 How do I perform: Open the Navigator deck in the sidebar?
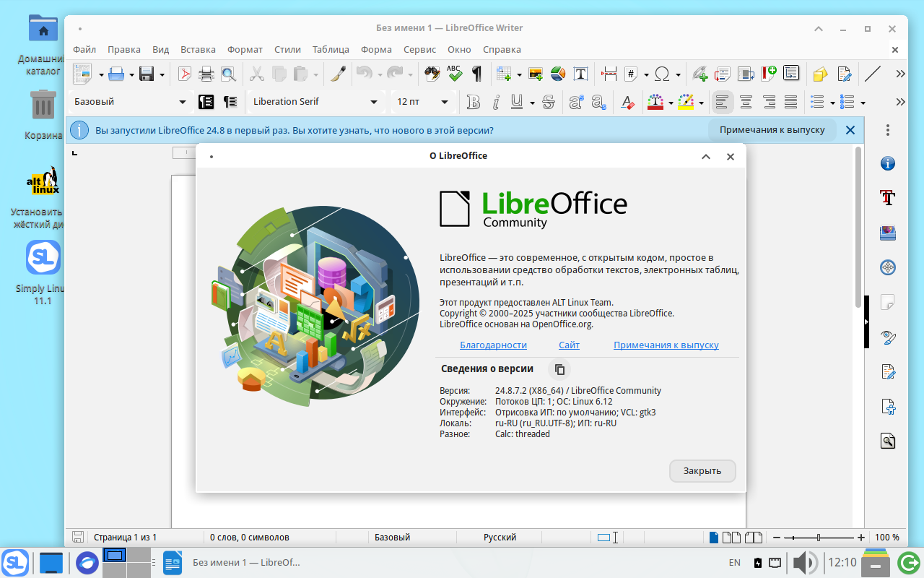[x=887, y=268]
